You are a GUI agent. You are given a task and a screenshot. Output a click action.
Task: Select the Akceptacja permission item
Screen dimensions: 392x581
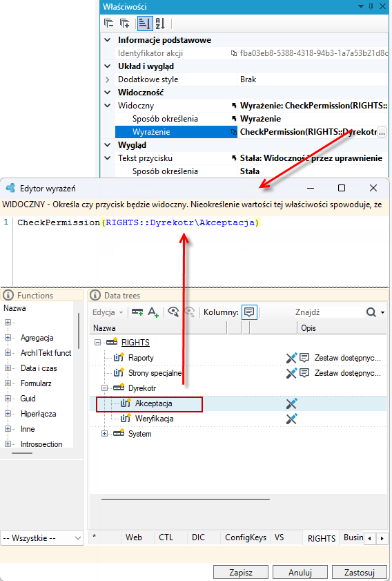pyautogui.click(x=153, y=403)
